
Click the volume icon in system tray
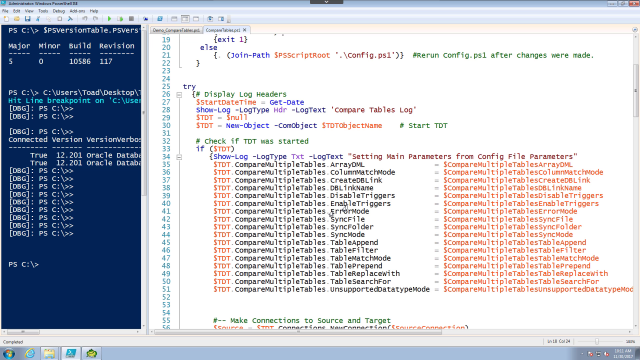coord(606,354)
